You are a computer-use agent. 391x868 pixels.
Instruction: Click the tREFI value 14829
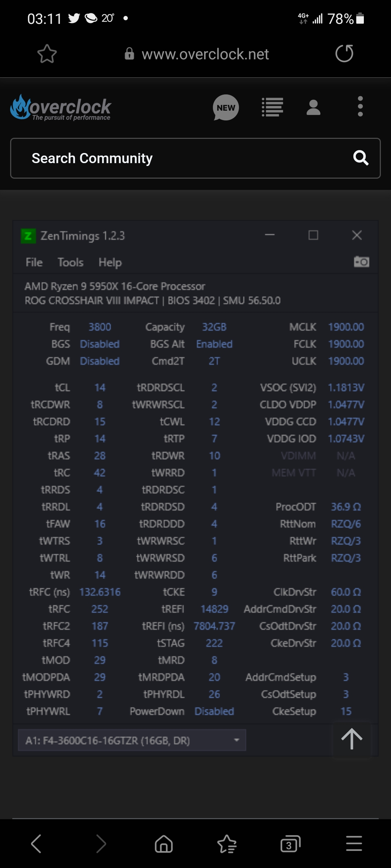(x=214, y=609)
